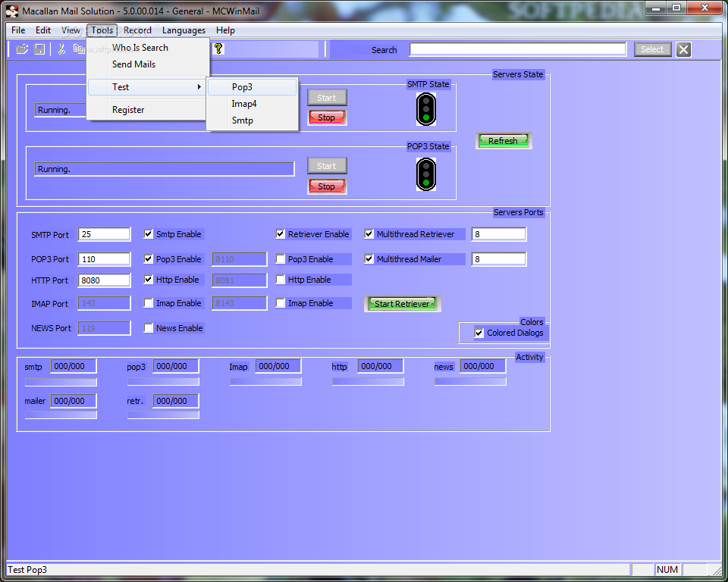Click Start button for SMTP server

coord(327,98)
